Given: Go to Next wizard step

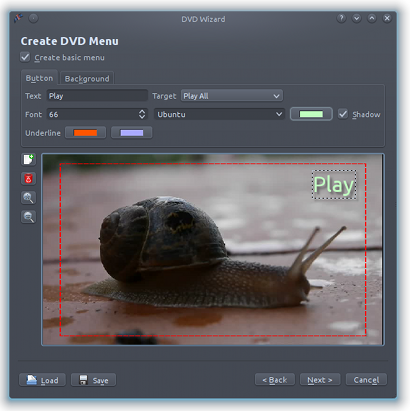Looking at the screenshot, I should point(320,380).
